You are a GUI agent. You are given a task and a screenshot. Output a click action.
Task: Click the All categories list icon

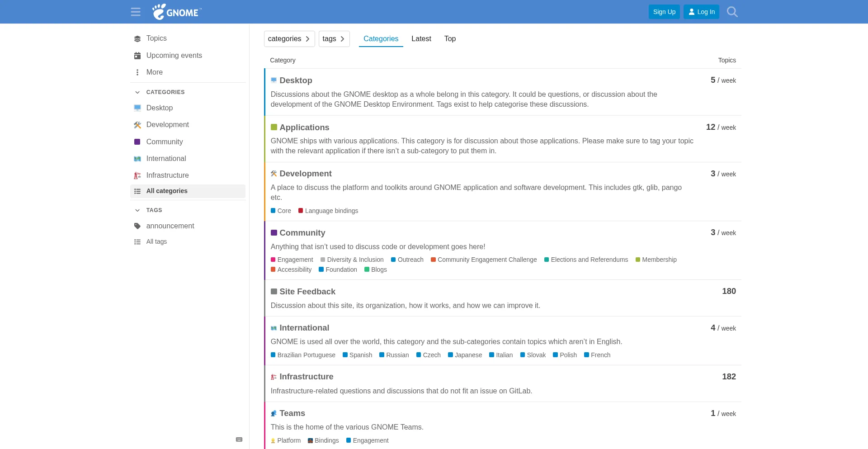pos(137,191)
